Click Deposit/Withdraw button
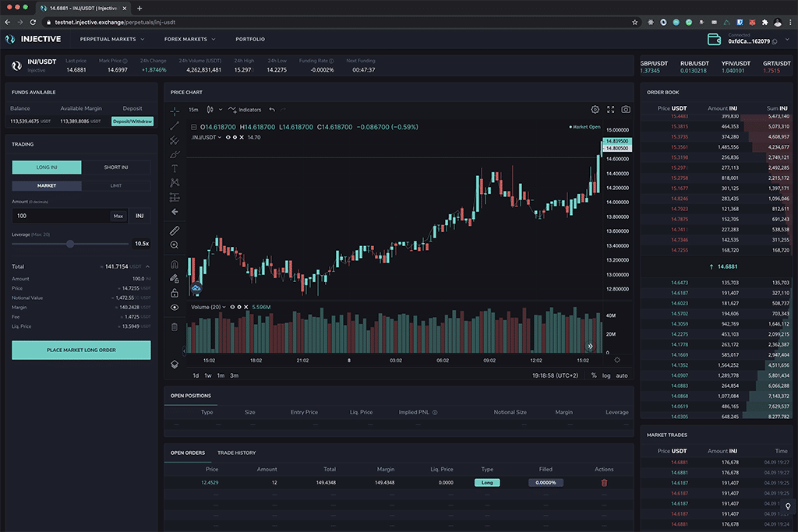The width and height of the screenshot is (798, 532). coord(132,122)
